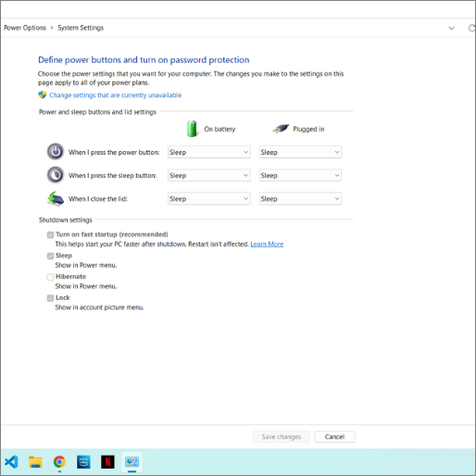The width and height of the screenshot is (476, 476).
Task: Open File Explorer from taskbar
Action: pos(35,462)
